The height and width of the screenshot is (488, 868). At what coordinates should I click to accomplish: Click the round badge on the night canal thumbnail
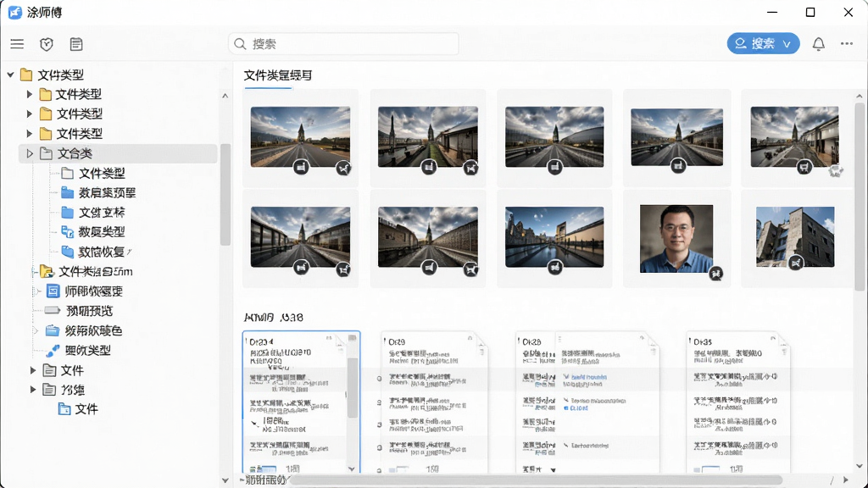click(554, 268)
